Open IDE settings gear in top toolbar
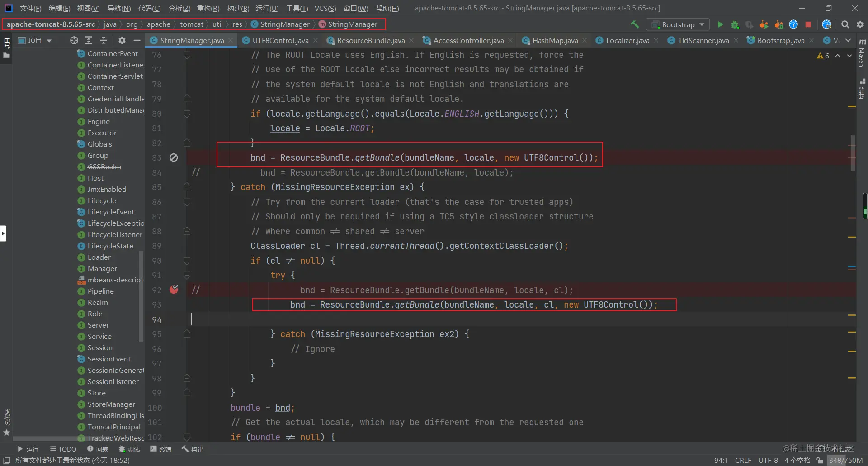The image size is (868, 466). (x=860, y=24)
